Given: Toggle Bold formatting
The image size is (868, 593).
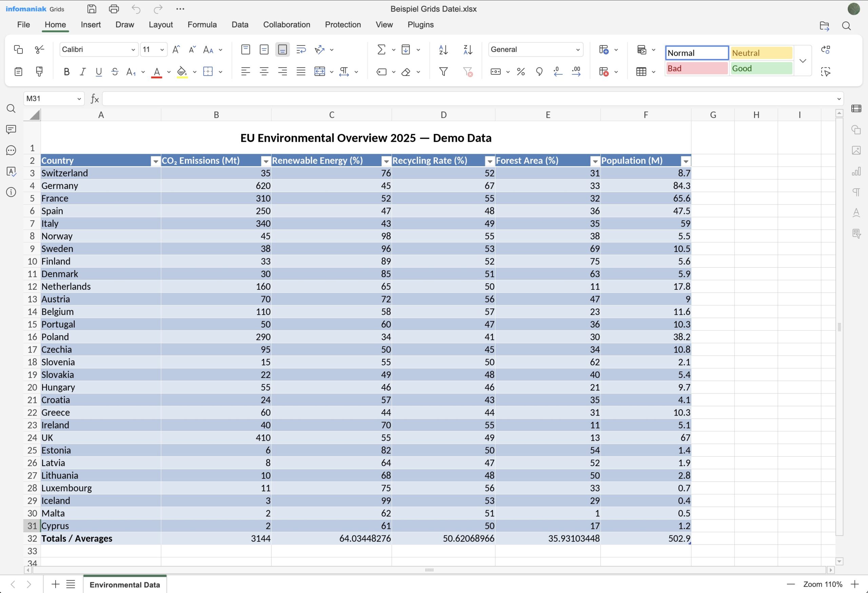Looking at the screenshot, I should coord(66,72).
